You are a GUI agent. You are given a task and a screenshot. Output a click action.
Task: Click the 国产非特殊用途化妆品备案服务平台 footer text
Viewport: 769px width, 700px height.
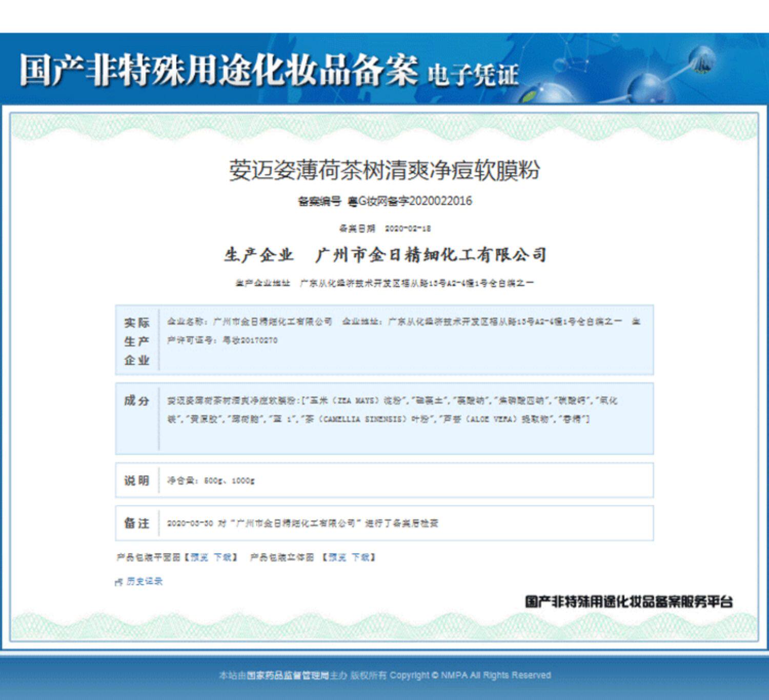(x=629, y=602)
